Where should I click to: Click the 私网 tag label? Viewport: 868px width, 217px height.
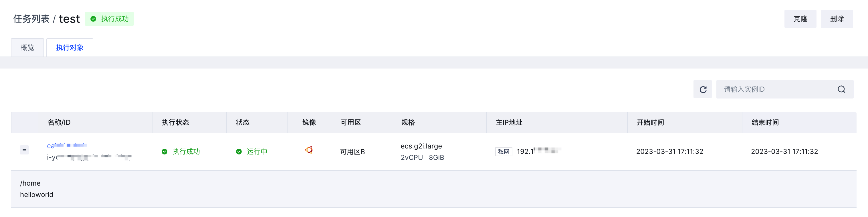click(x=504, y=152)
